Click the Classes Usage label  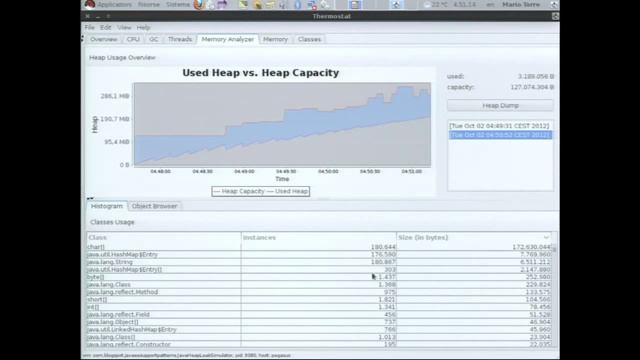point(112,222)
